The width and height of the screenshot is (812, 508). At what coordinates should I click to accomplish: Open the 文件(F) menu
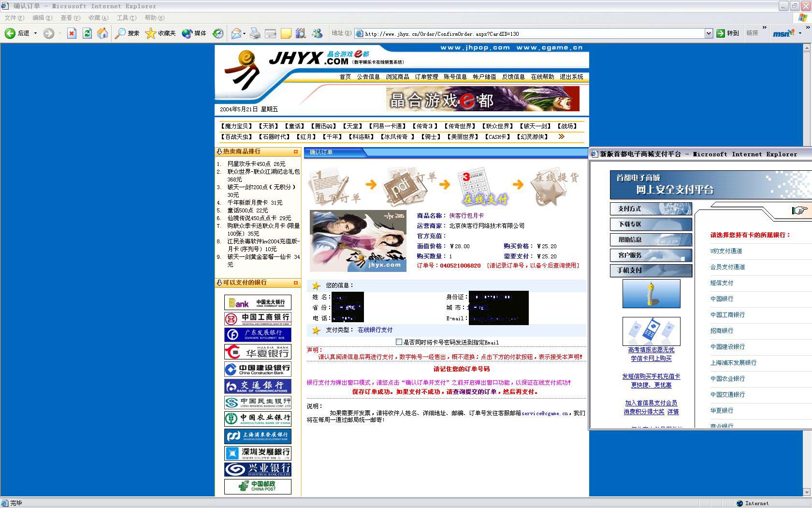14,18
